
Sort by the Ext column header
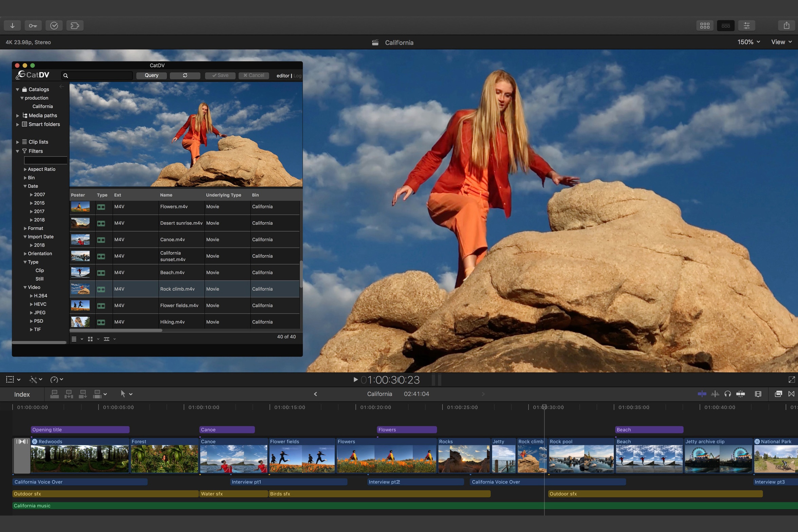tap(117, 195)
